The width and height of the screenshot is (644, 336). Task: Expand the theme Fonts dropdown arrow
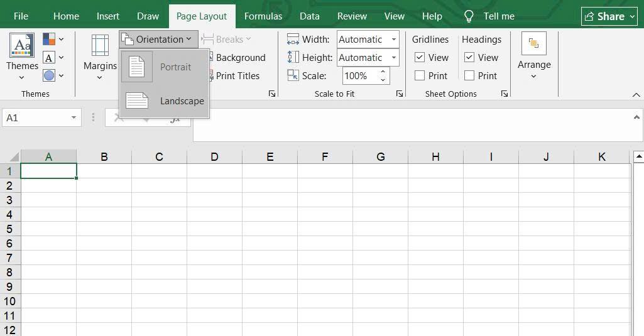click(61, 58)
